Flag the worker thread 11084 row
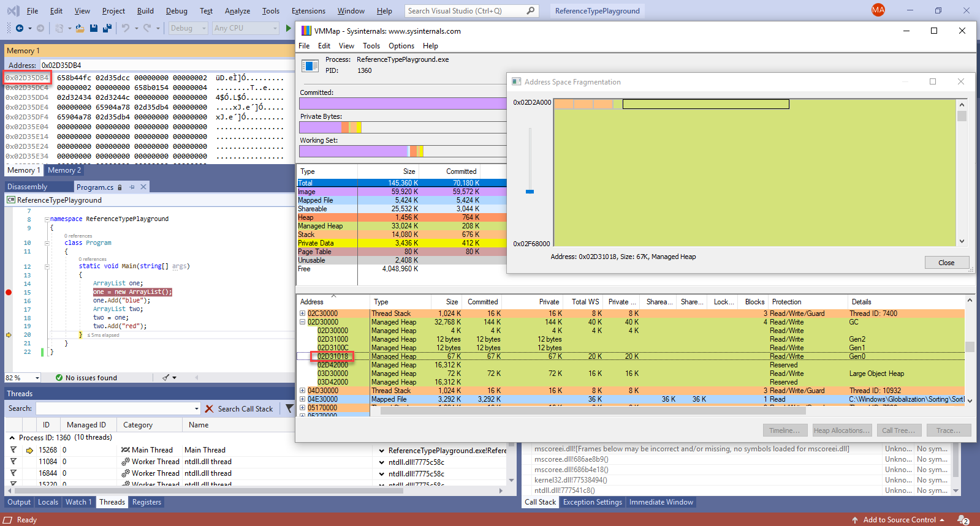 13,462
